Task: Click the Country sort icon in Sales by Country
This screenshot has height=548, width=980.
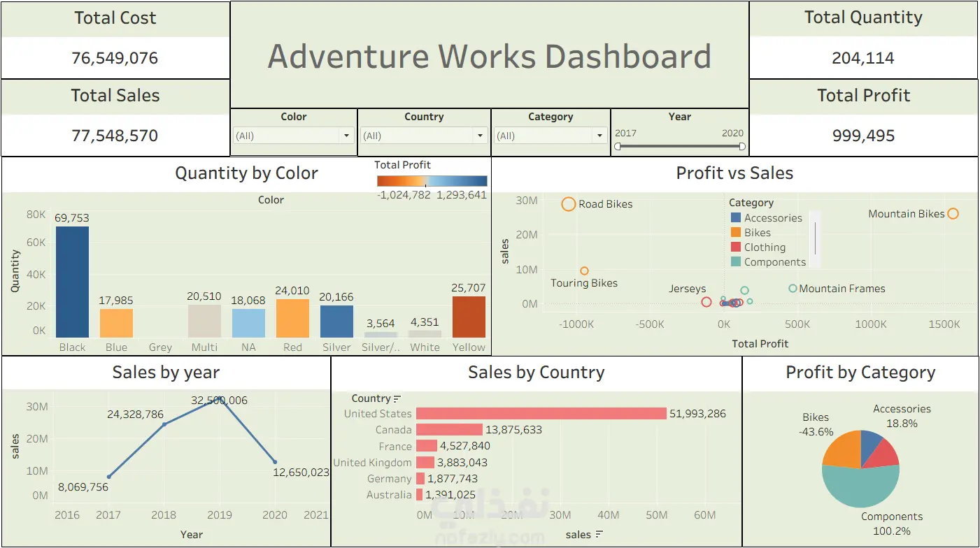Action: pyautogui.click(x=397, y=399)
